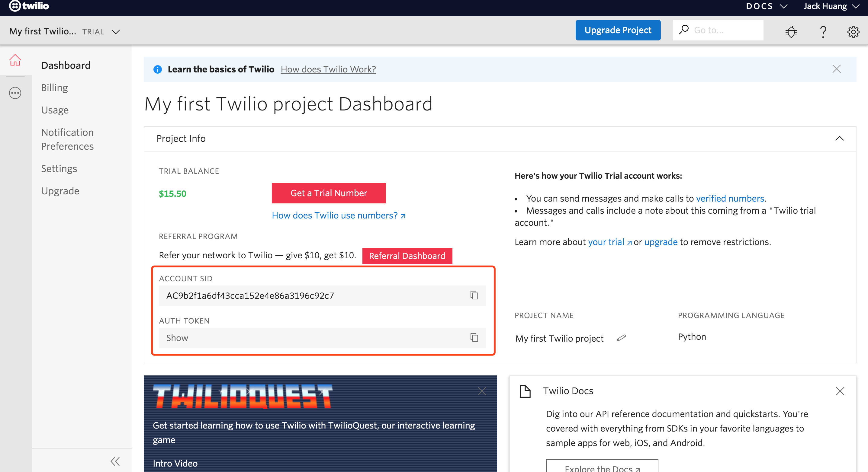Screen dimensions: 868x472
Task: Click the My first Twilio project name text
Action: 559,338
